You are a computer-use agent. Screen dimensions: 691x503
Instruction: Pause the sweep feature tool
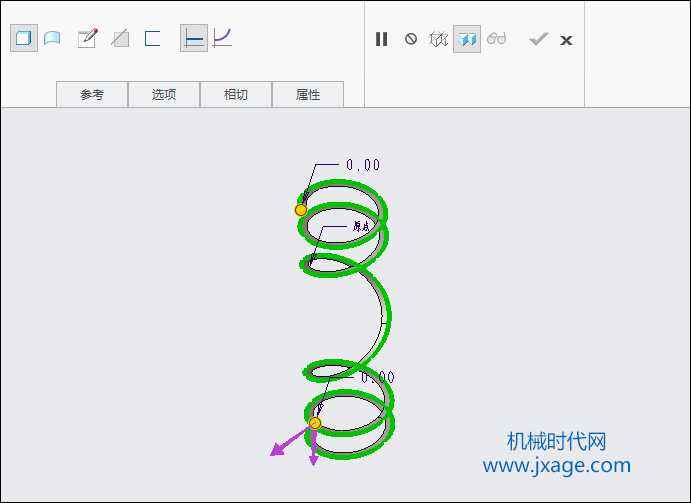click(x=382, y=39)
